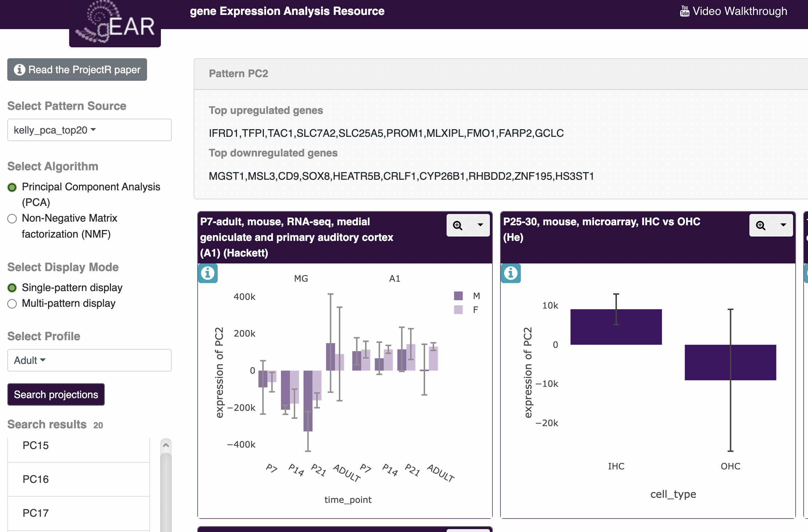Select Principal Component Analysis radio button
This screenshot has height=532, width=808.
point(12,187)
